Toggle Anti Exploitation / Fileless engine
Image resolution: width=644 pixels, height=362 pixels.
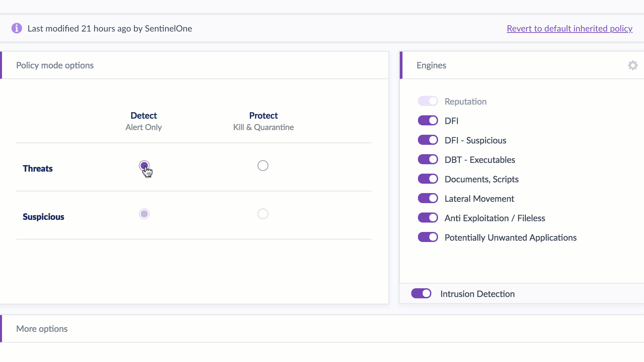tap(428, 218)
